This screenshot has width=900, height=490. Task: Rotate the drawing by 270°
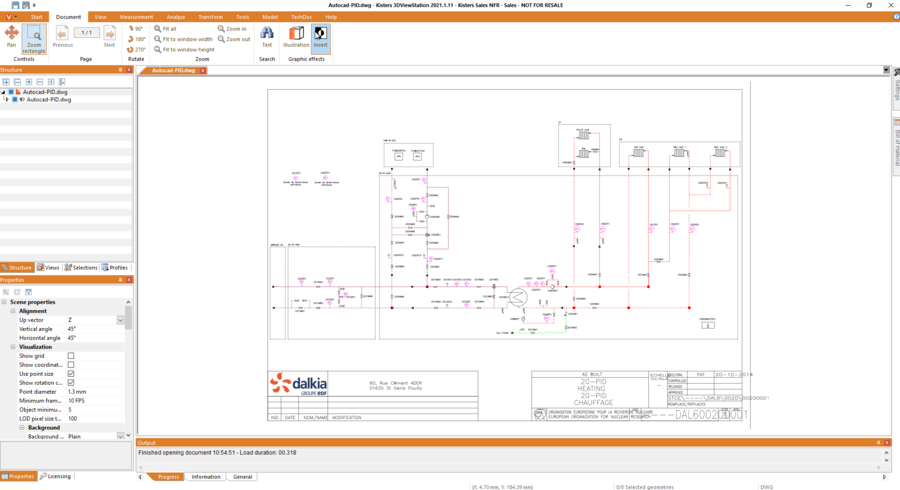click(137, 49)
